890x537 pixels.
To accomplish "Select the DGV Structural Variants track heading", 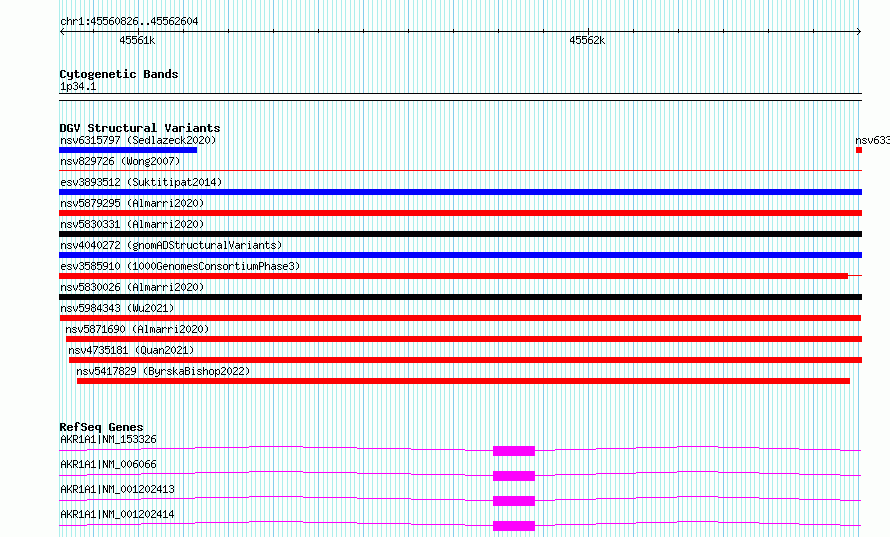I will [x=140, y=128].
